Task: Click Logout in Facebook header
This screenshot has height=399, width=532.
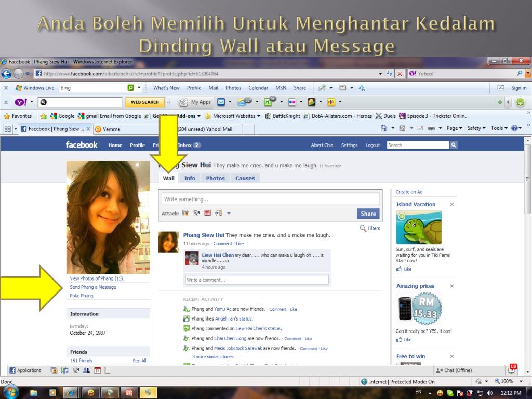Action: point(373,145)
